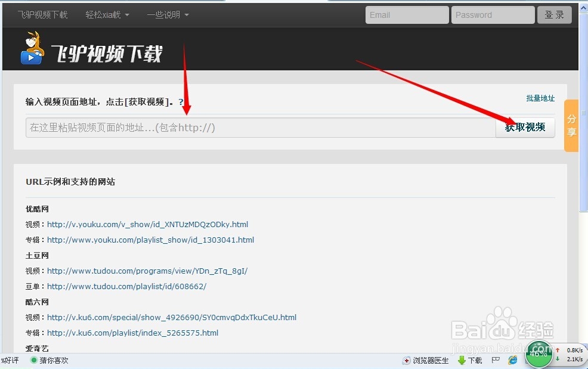Click the Internet Explorer mode icon

[513, 360]
